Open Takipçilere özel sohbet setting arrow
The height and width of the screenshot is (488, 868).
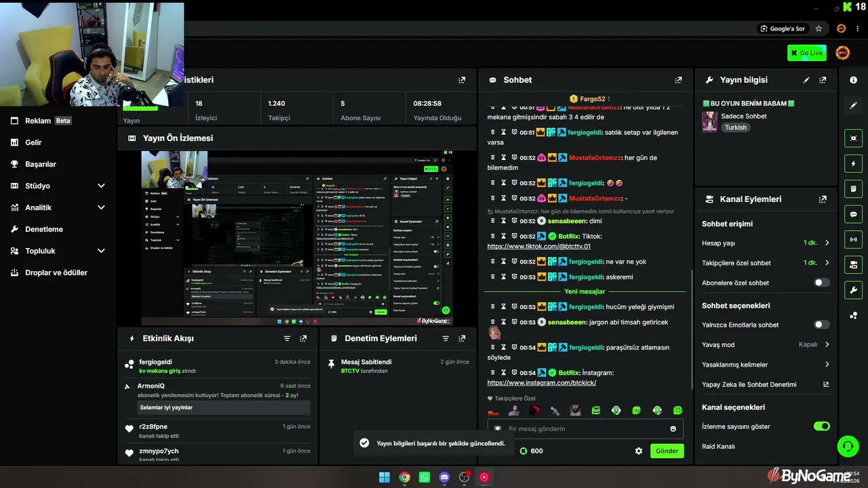coord(827,262)
